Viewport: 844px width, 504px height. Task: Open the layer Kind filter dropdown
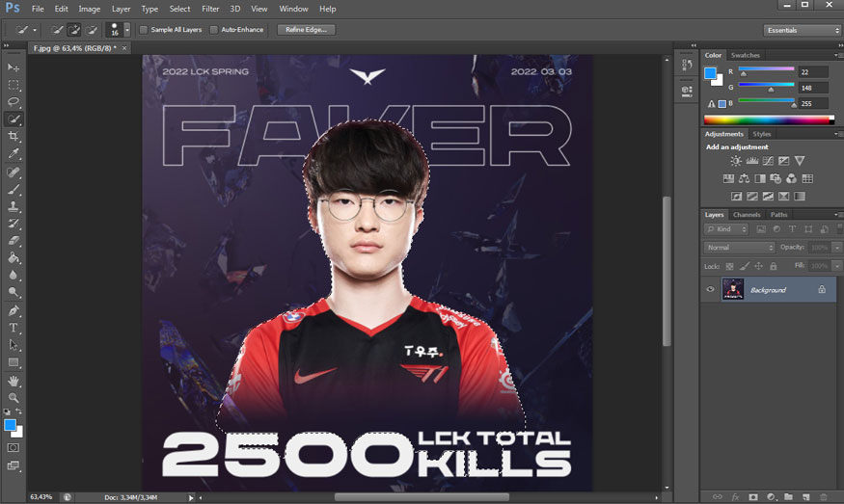(726, 229)
